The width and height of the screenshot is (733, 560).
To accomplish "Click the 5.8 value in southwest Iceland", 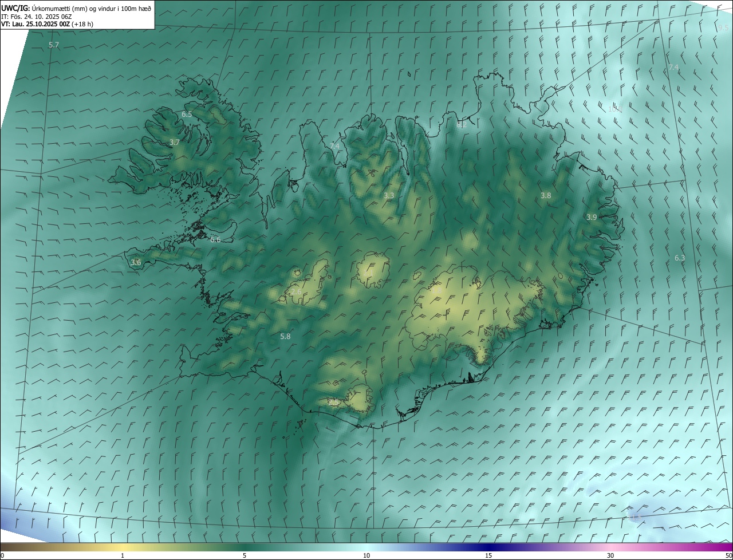I will coord(285,337).
